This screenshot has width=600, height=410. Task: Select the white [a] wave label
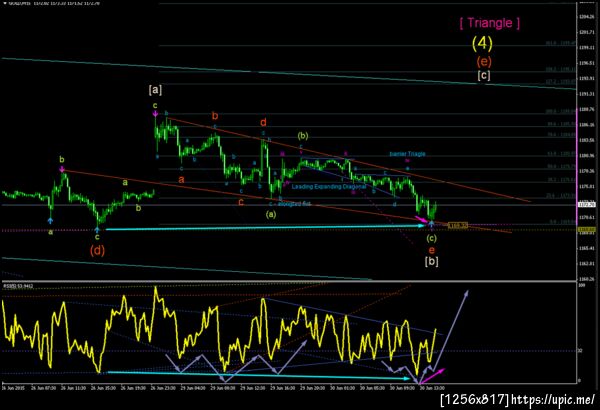155,90
